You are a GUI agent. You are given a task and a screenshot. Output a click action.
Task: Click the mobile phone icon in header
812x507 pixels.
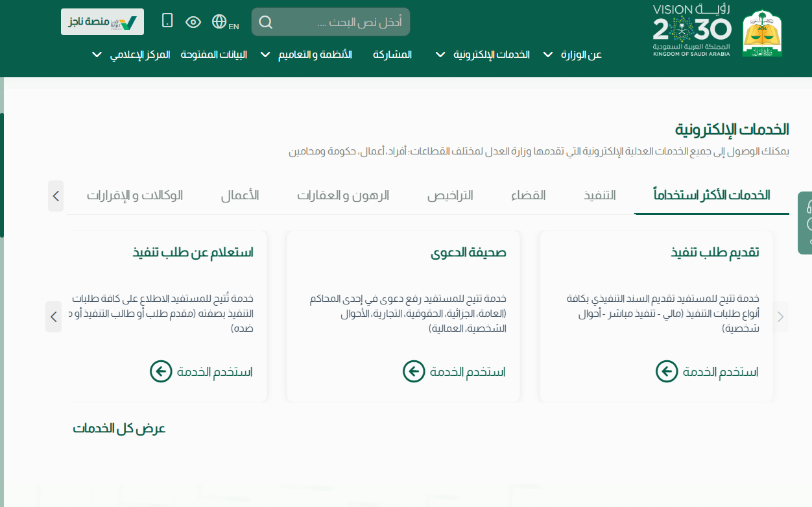pos(167,21)
